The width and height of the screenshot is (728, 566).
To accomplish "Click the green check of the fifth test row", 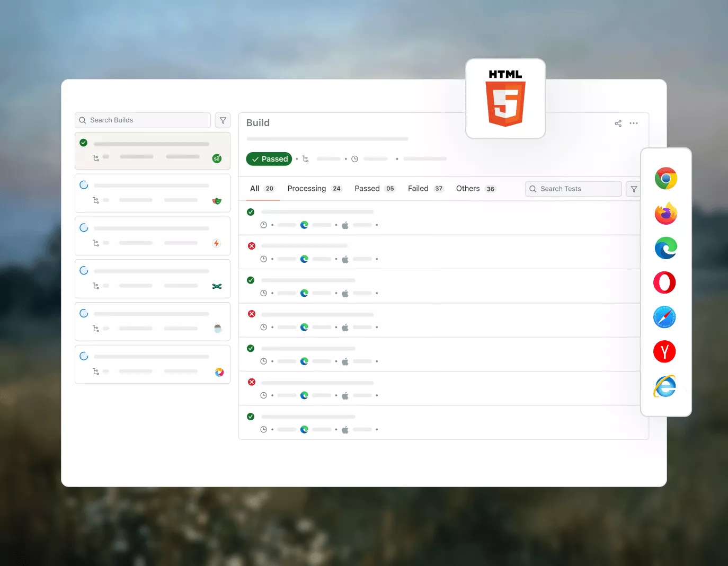I will (251, 348).
